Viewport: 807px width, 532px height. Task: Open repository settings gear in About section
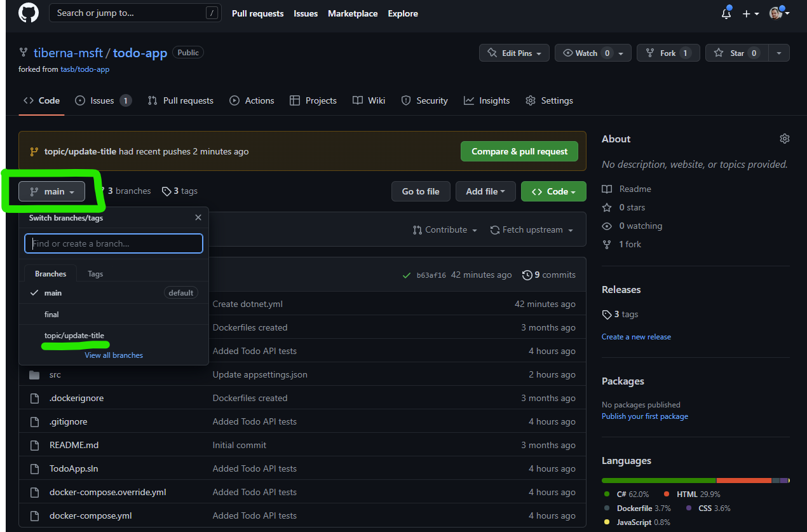[x=784, y=138]
